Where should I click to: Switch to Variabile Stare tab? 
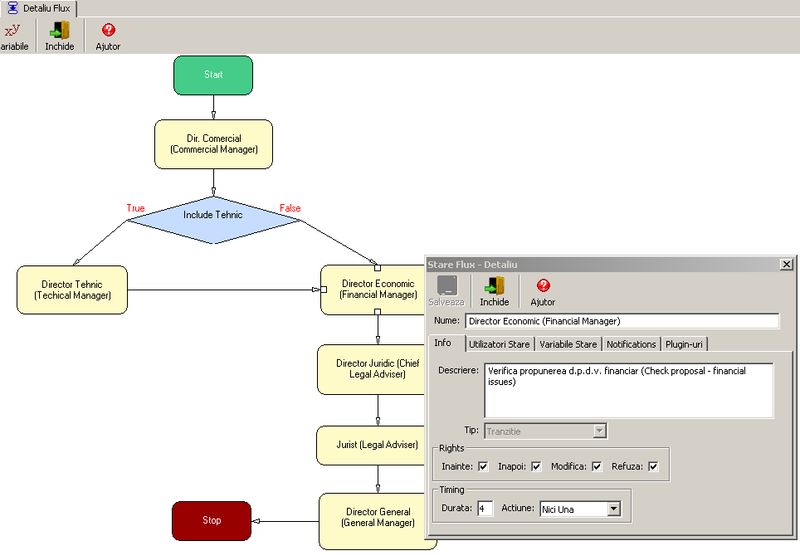(x=568, y=344)
